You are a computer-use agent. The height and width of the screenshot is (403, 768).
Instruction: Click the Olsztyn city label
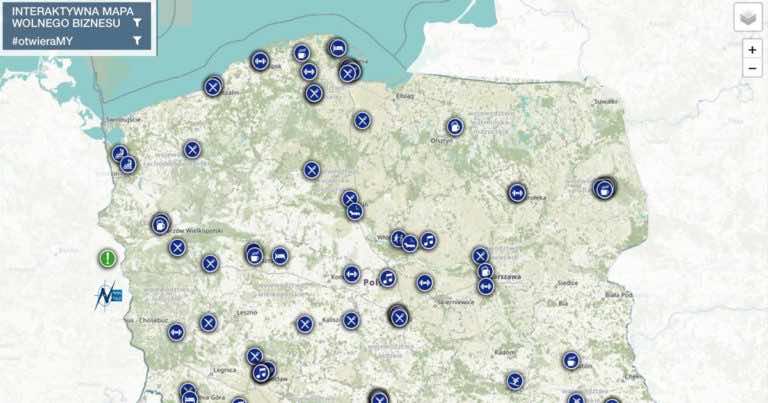coord(440,141)
